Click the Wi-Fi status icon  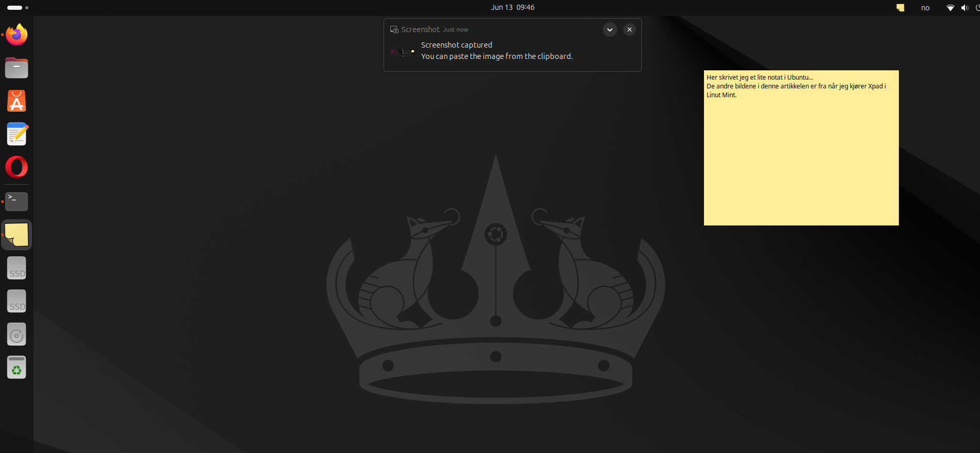click(x=950, y=8)
